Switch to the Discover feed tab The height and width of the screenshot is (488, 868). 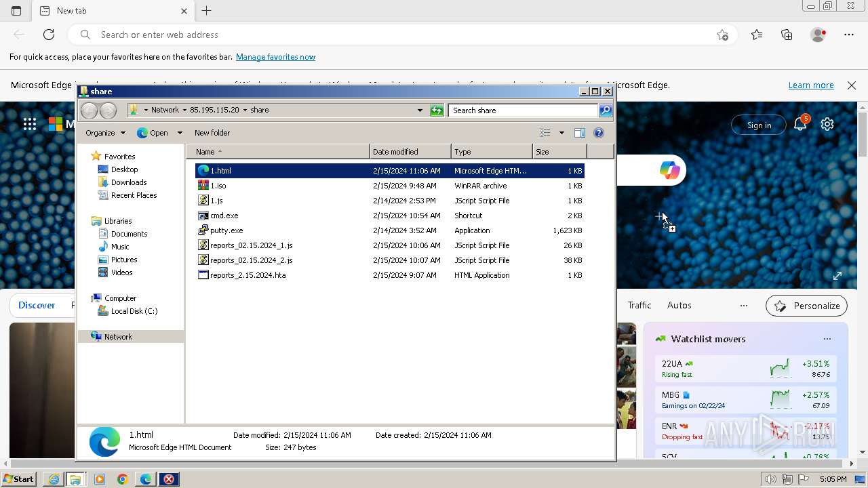[37, 306]
